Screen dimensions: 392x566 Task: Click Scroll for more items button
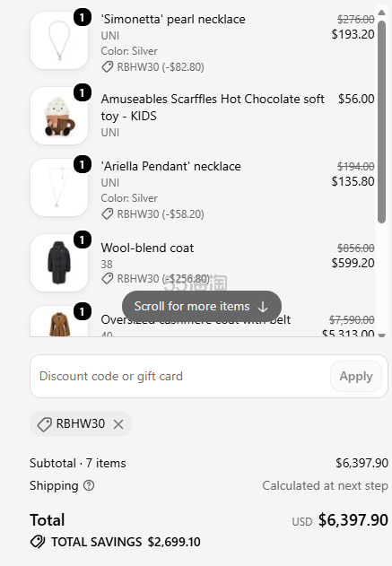tap(202, 307)
